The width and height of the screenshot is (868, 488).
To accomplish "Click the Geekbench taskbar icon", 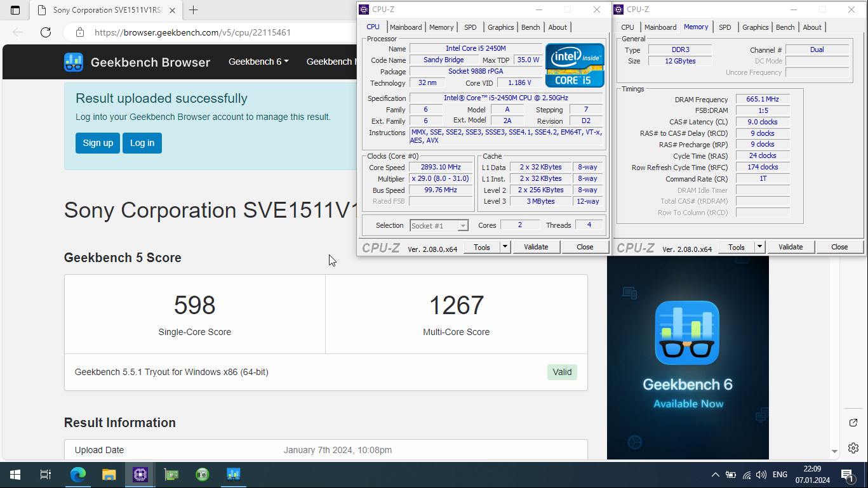I will [234, 475].
